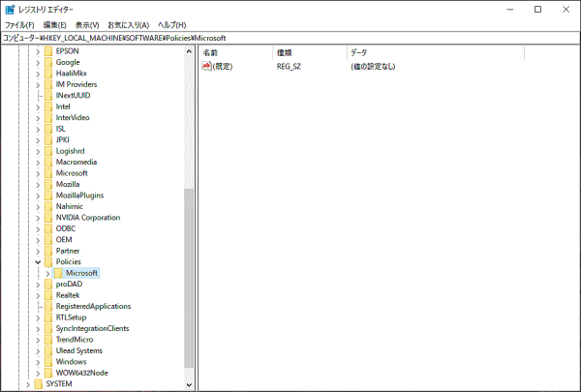581x392 pixels.
Task: Click the Registry Editor title bar icon
Action: click(10, 10)
